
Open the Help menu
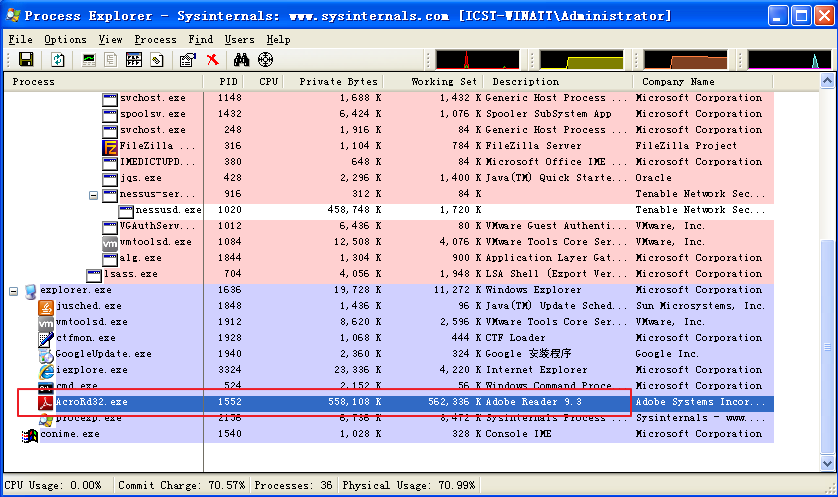278,40
